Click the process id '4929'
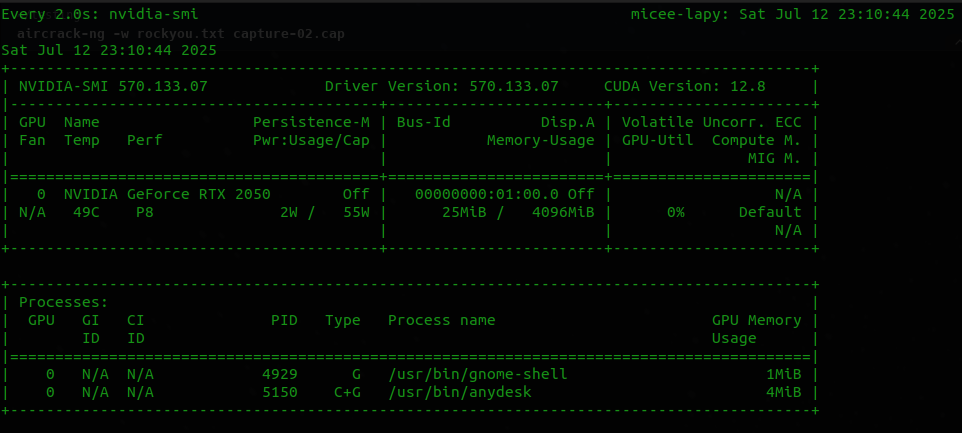Image resolution: width=962 pixels, height=433 pixels. pos(280,374)
